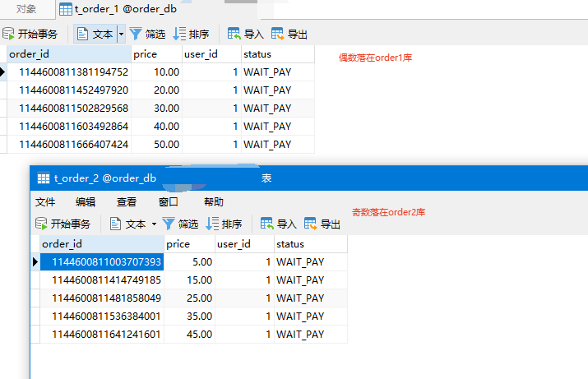Screen dimensions: 588x379
Task: Select cell 1144600811666407424
Action: pos(69,145)
